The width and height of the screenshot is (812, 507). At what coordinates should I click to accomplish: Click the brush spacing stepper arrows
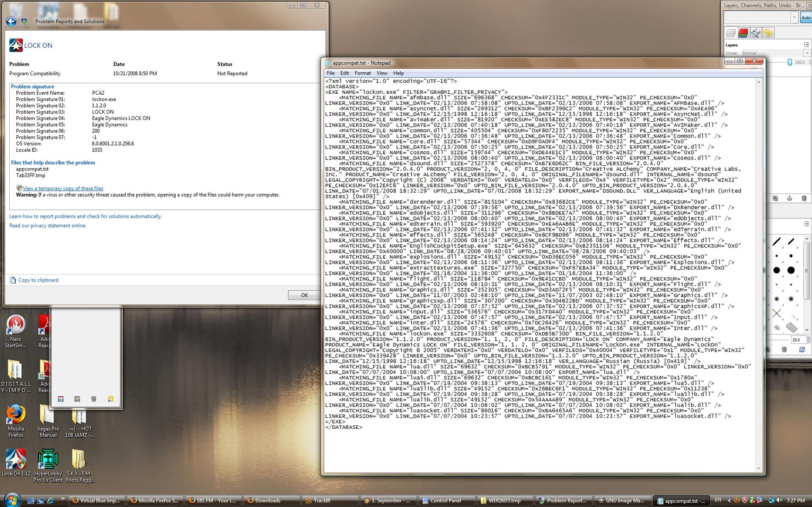pyautogui.click(x=809, y=340)
